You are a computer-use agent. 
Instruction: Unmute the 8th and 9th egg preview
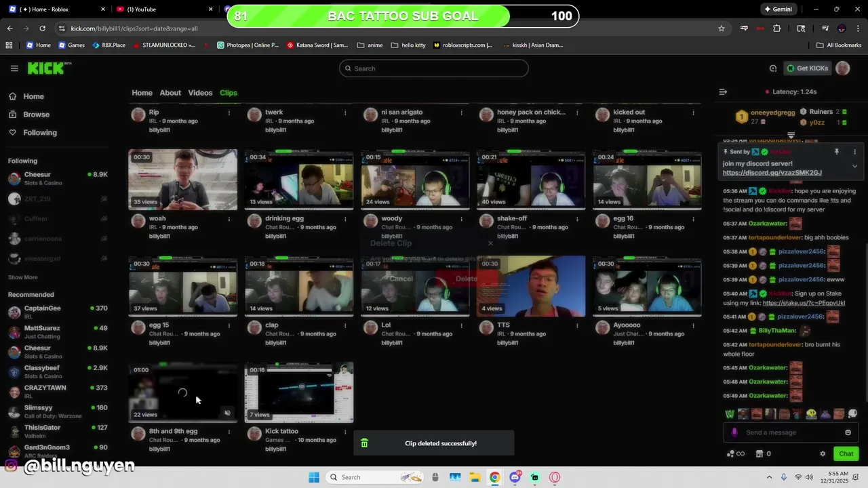point(228,413)
